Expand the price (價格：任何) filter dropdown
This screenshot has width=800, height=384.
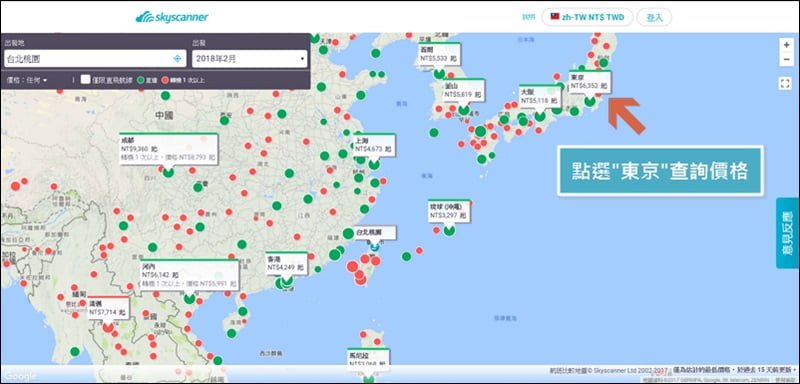pos(27,80)
